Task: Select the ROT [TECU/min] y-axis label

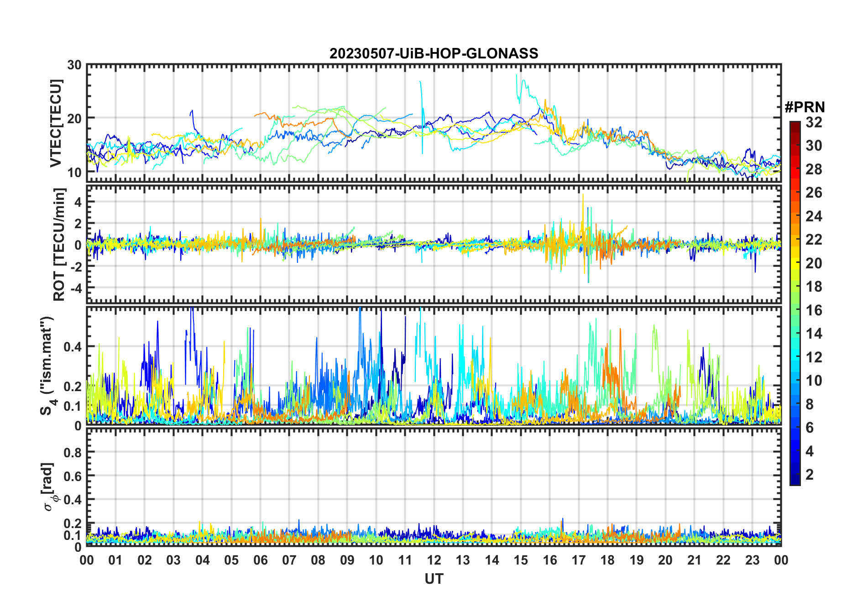Action: point(59,244)
